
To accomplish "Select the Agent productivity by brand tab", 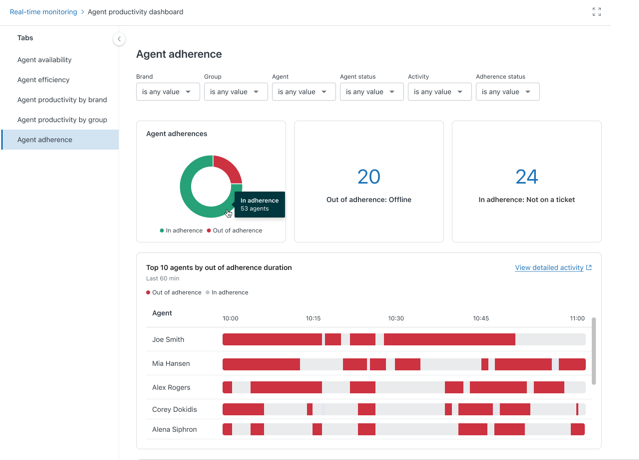I will (x=62, y=100).
